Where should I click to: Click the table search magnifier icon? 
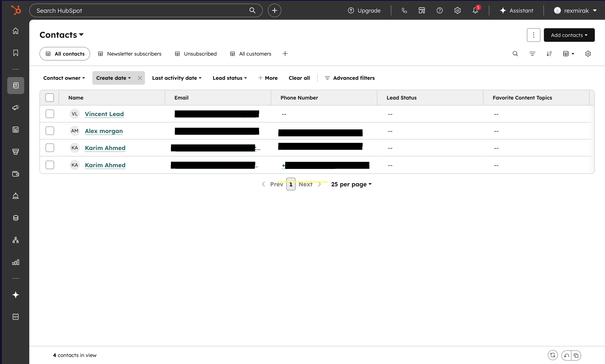coord(515,54)
